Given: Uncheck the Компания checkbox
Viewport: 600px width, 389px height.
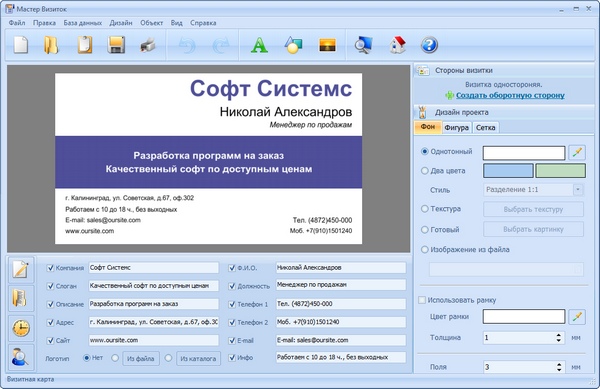Looking at the screenshot, I should click(x=50, y=268).
